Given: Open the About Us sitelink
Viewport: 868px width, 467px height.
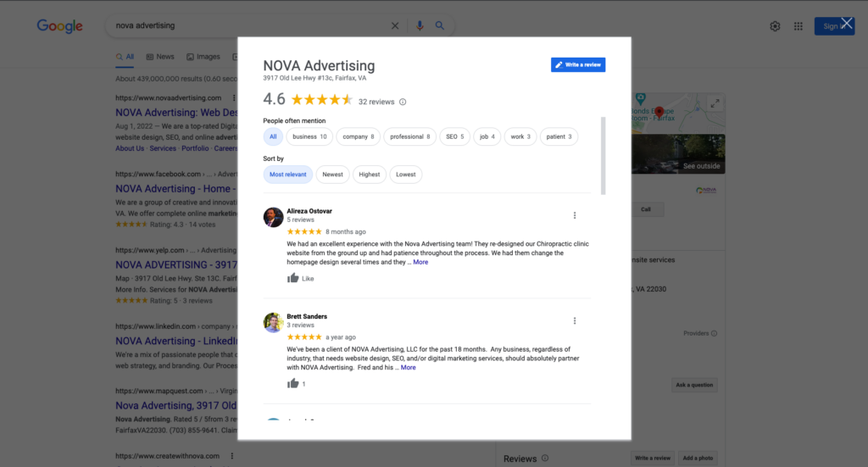Looking at the screenshot, I should [x=130, y=148].
